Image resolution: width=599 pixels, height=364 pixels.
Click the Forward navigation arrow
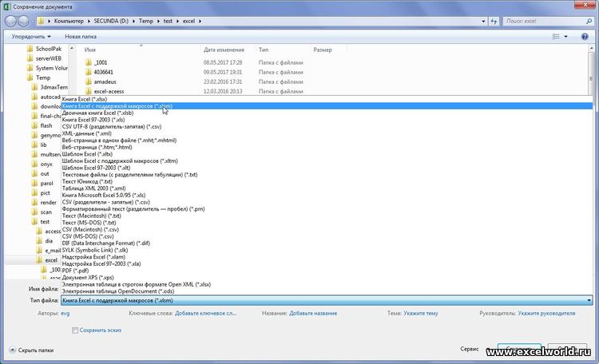click(x=24, y=22)
